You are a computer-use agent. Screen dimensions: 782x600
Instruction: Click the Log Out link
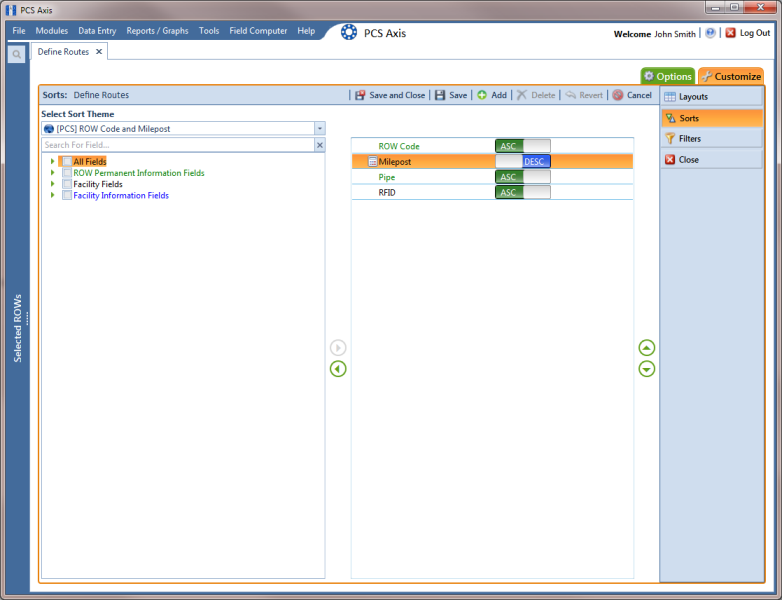755,33
